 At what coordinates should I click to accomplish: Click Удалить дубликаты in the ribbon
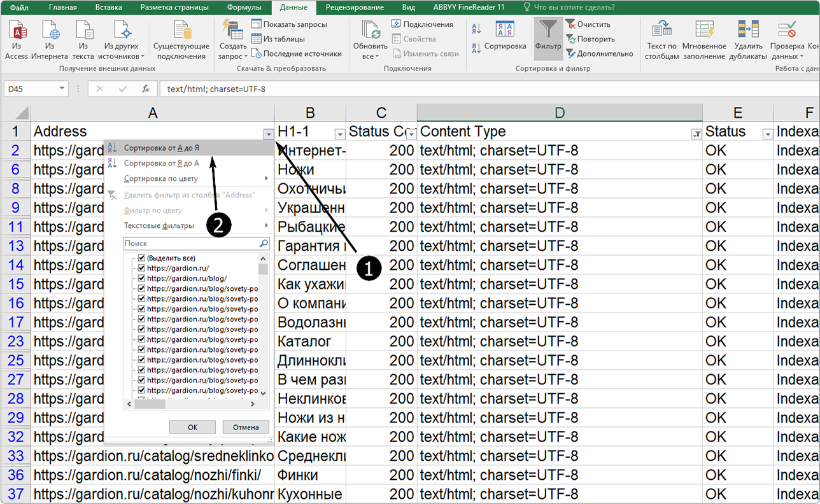748,39
